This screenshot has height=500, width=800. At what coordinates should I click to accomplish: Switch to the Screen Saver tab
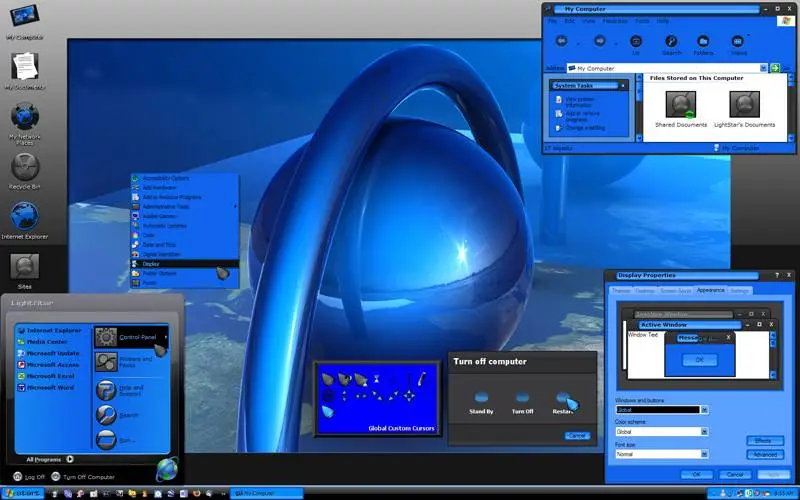coord(676,290)
